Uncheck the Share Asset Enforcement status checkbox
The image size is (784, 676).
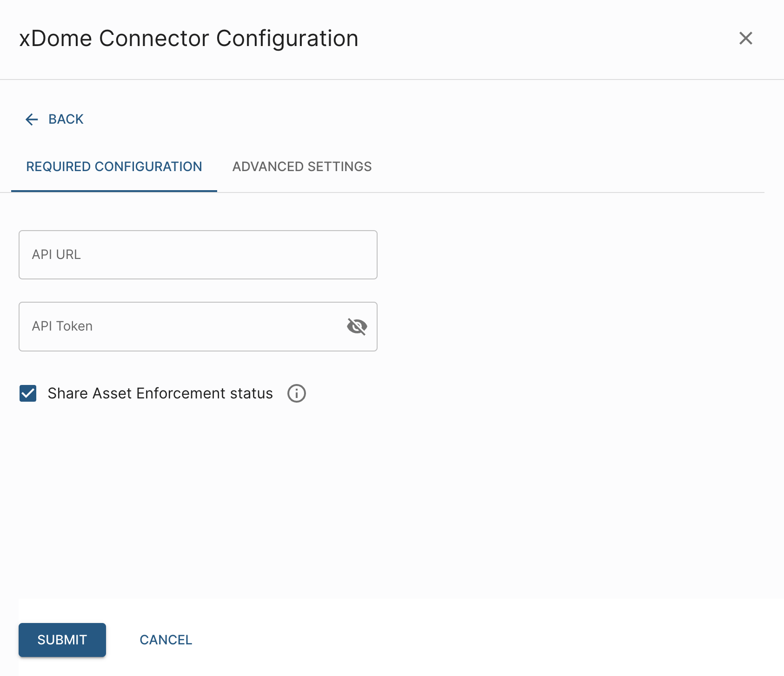28,393
